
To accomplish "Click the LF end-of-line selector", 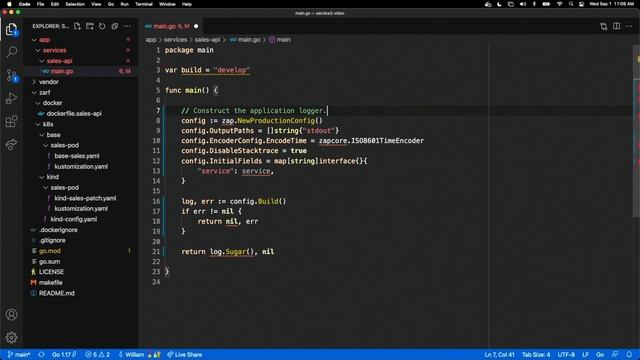I will 585,355.
